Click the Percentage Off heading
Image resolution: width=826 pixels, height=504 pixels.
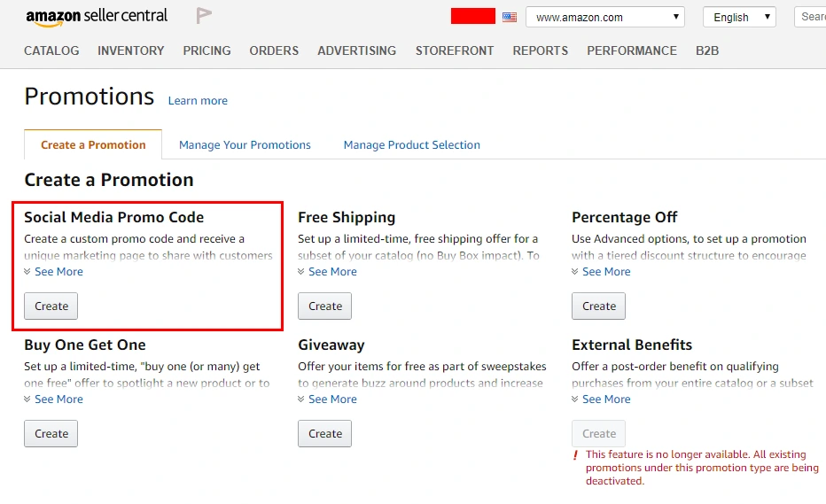625,218
